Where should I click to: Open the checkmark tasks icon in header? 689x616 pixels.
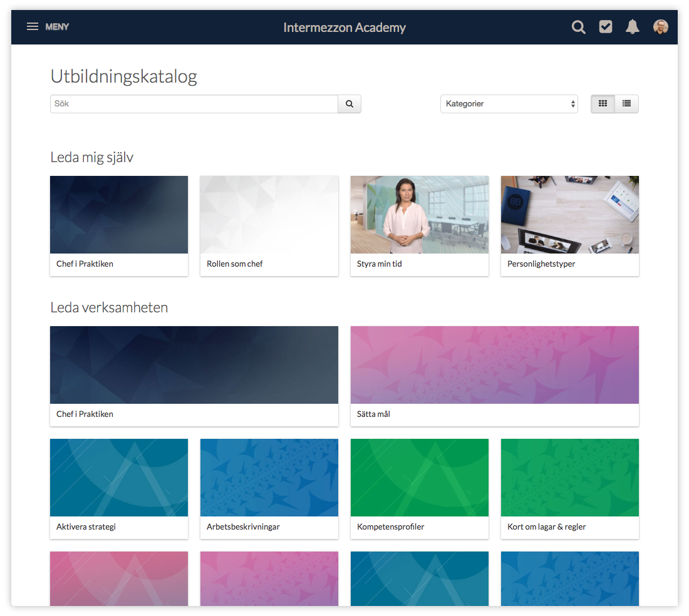(606, 27)
